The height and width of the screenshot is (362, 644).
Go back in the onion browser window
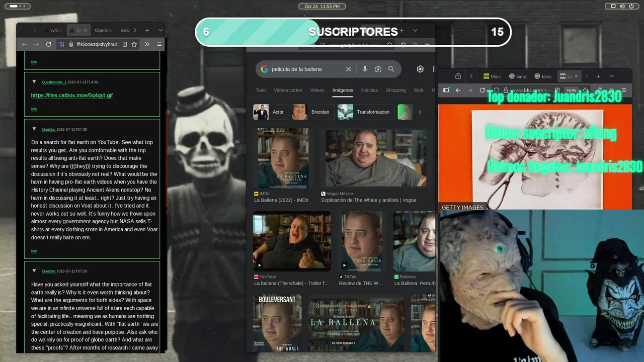click(24, 44)
